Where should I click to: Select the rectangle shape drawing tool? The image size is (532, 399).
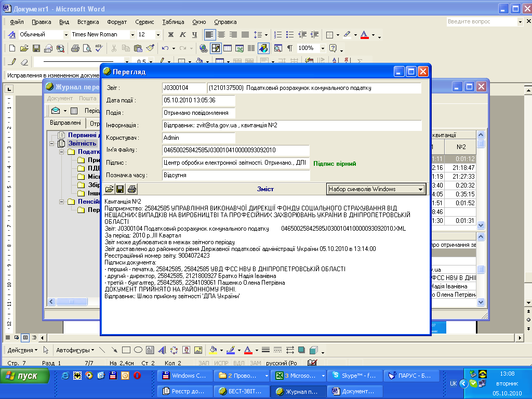pos(126,350)
